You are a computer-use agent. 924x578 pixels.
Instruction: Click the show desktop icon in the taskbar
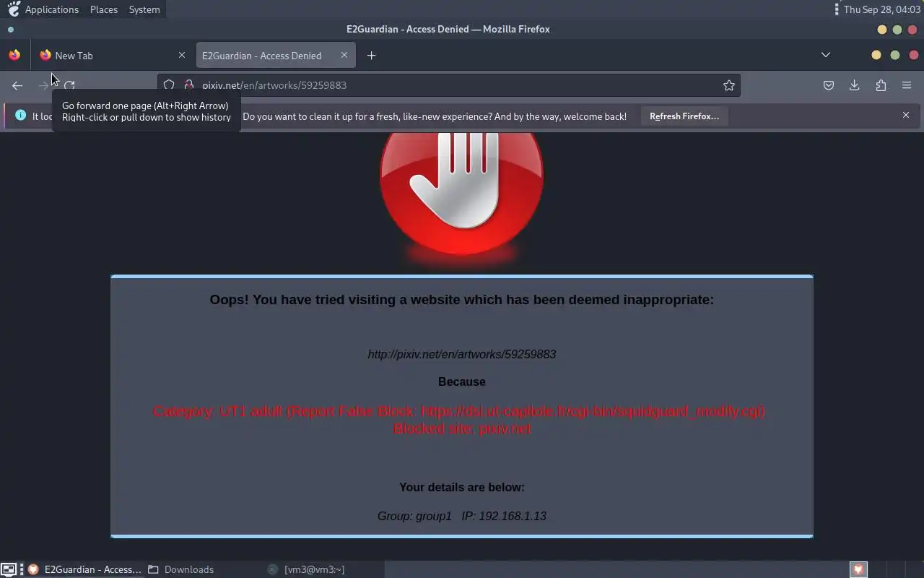click(9, 569)
